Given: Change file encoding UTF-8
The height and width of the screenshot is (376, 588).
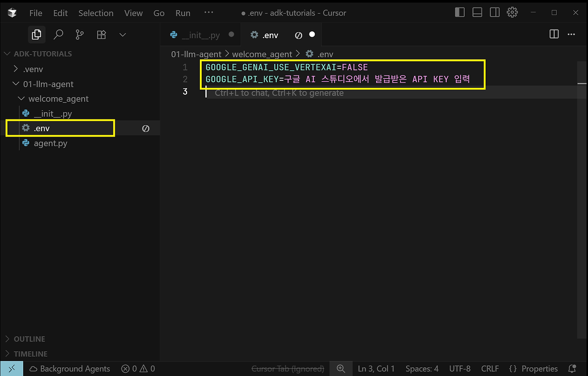Looking at the screenshot, I should [x=460, y=369].
